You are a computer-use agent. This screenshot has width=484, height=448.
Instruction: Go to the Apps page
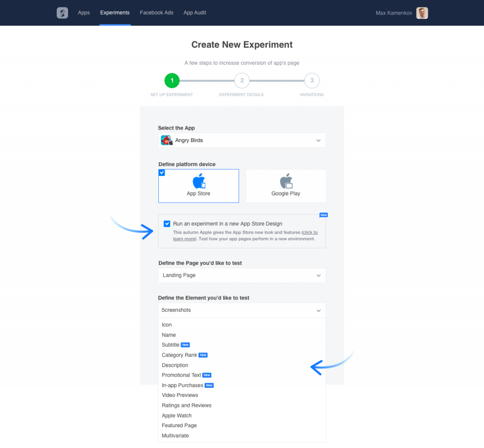pos(84,13)
